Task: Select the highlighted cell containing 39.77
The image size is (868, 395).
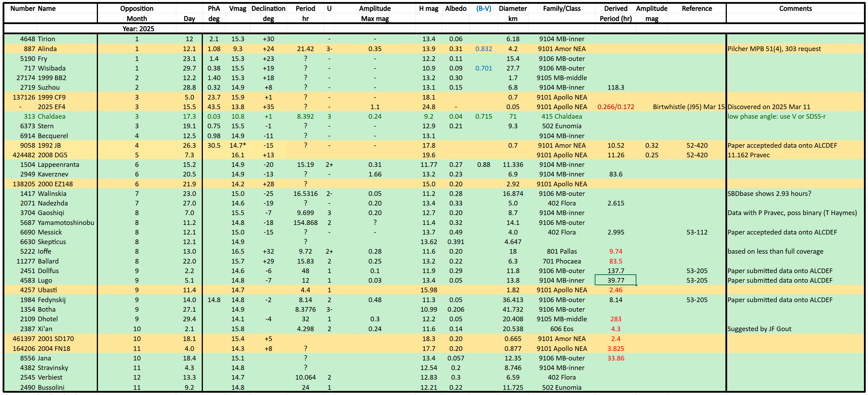Action: pyautogui.click(x=615, y=280)
